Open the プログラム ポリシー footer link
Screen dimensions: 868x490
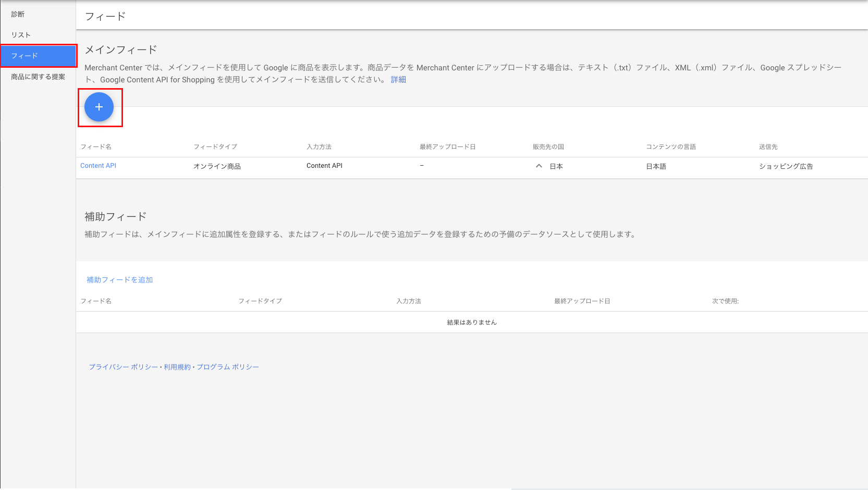[x=228, y=367]
